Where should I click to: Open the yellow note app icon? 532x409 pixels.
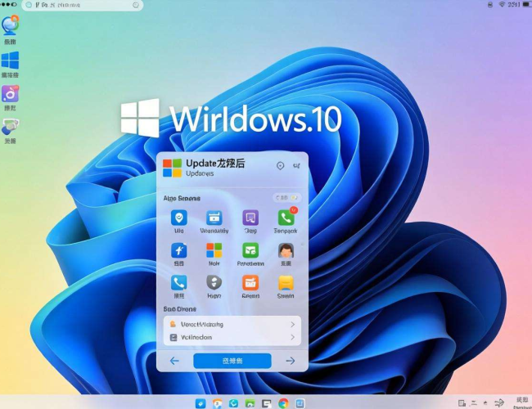click(x=286, y=282)
